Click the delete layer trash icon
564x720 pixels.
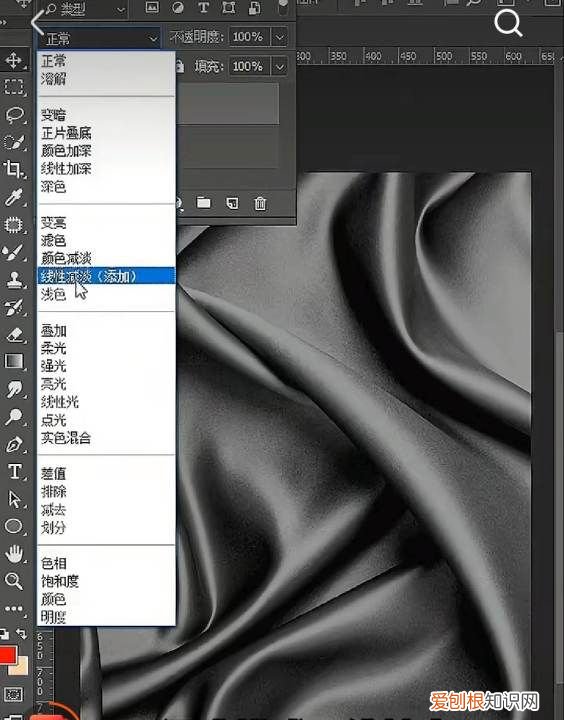tap(260, 203)
